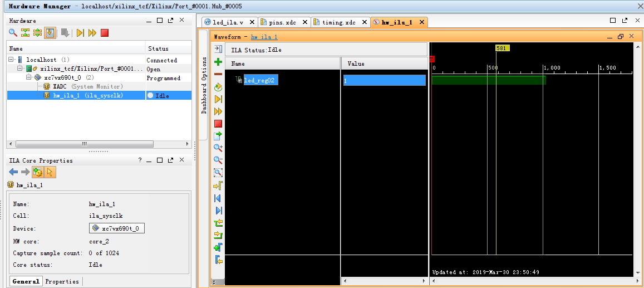The width and height of the screenshot is (644, 288).
Task: Click the greyed Program Device icon
Action: click(65, 33)
